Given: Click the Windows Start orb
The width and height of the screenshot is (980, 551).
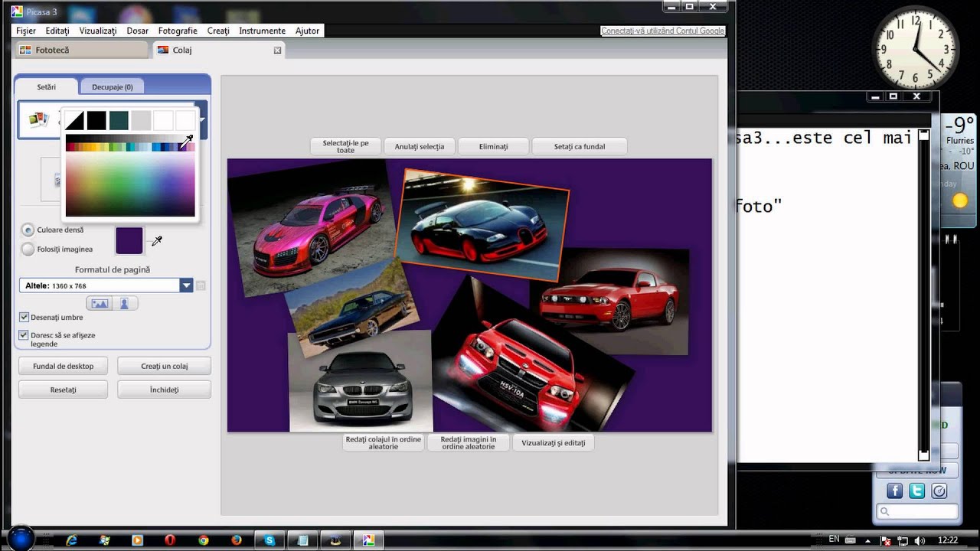Looking at the screenshot, I should point(21,538).
